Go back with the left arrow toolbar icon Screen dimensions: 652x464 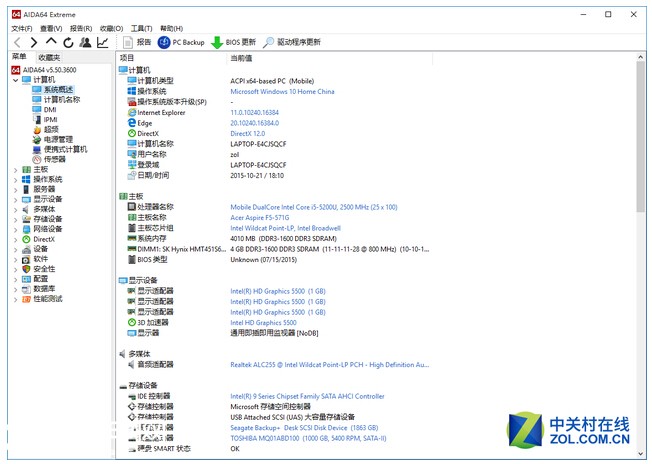click(17, 42)
